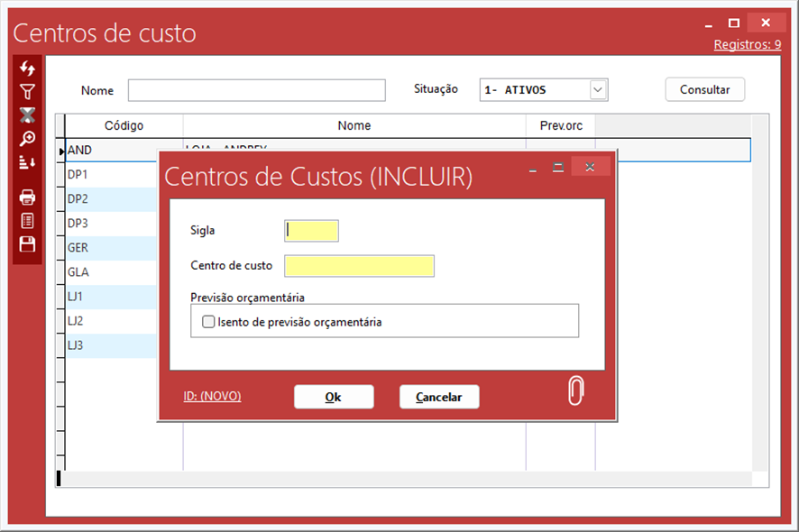Click the clear filter X icon

tap(27, 115)
